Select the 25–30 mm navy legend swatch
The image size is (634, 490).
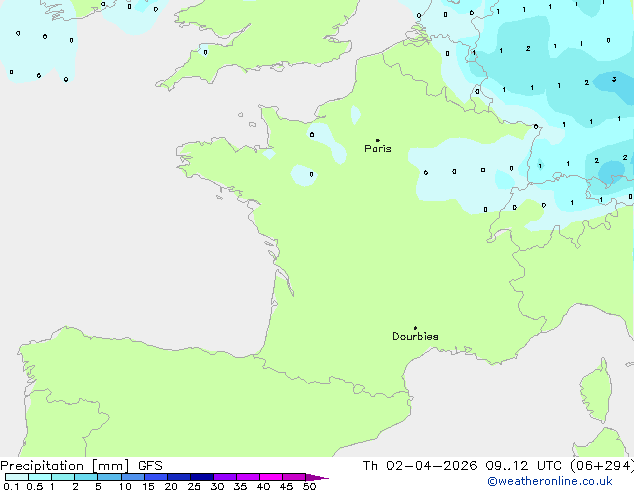pos(202,477)
